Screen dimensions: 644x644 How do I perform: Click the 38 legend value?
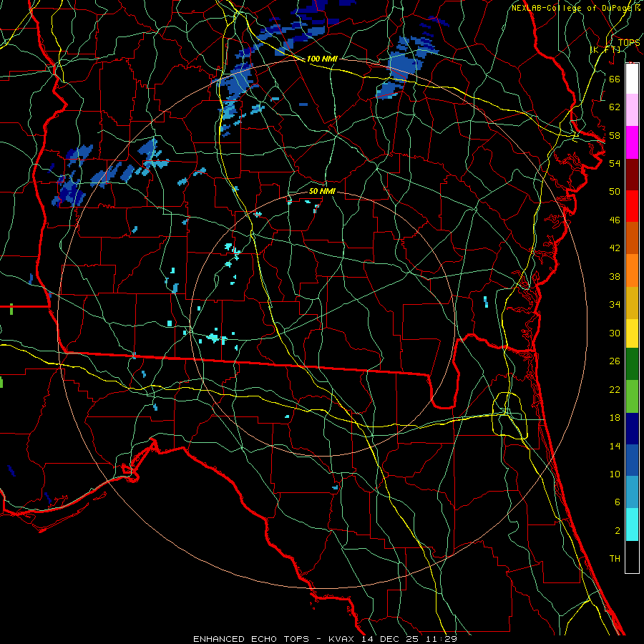pos(615,276)
